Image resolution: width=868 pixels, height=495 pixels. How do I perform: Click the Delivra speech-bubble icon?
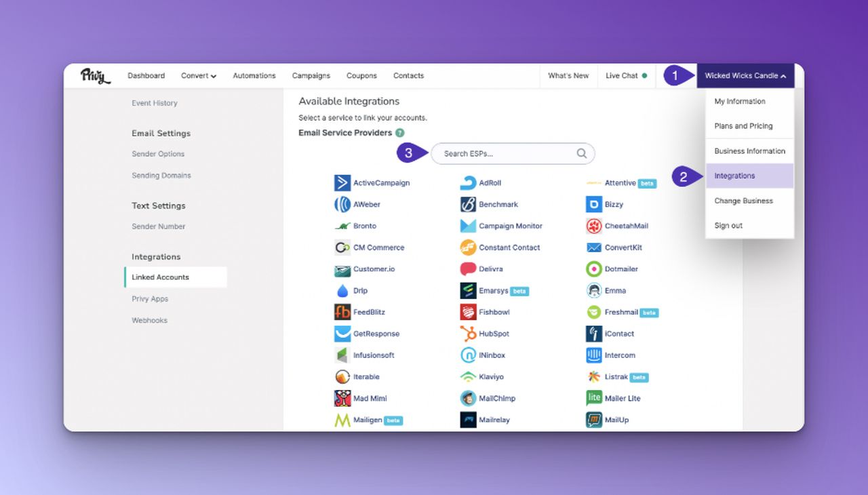pyautogui.click(x=468, y=269)
